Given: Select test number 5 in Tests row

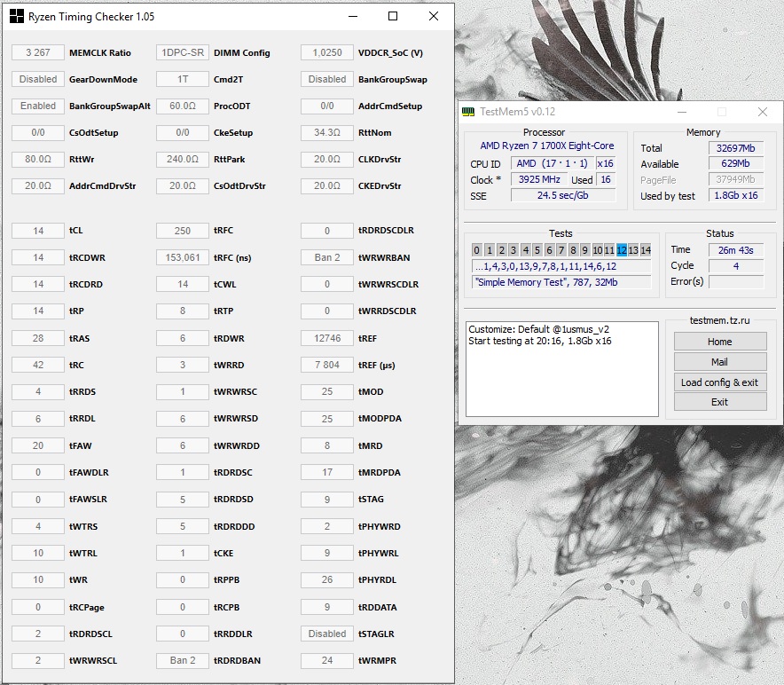Looking at the screenshot, I should (x=537, y=249).
